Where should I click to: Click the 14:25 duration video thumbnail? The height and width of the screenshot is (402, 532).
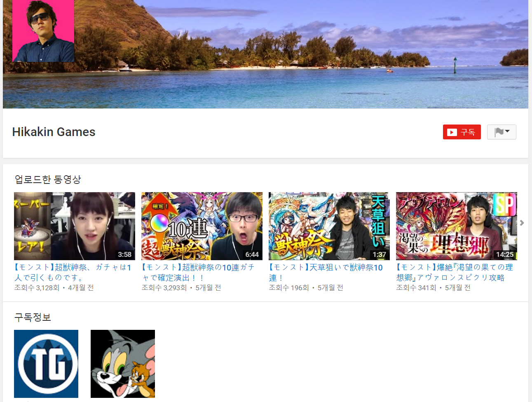pos(456,226)
